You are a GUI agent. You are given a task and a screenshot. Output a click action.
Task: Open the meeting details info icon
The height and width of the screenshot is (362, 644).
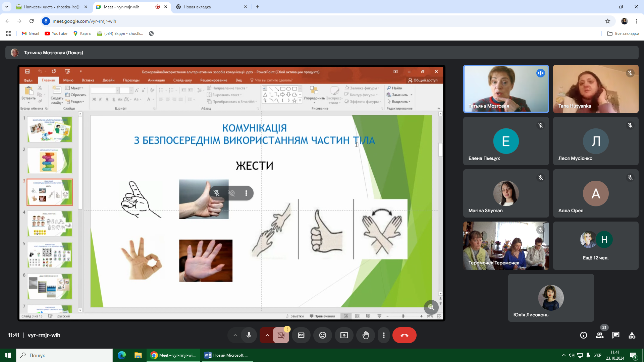584,335
